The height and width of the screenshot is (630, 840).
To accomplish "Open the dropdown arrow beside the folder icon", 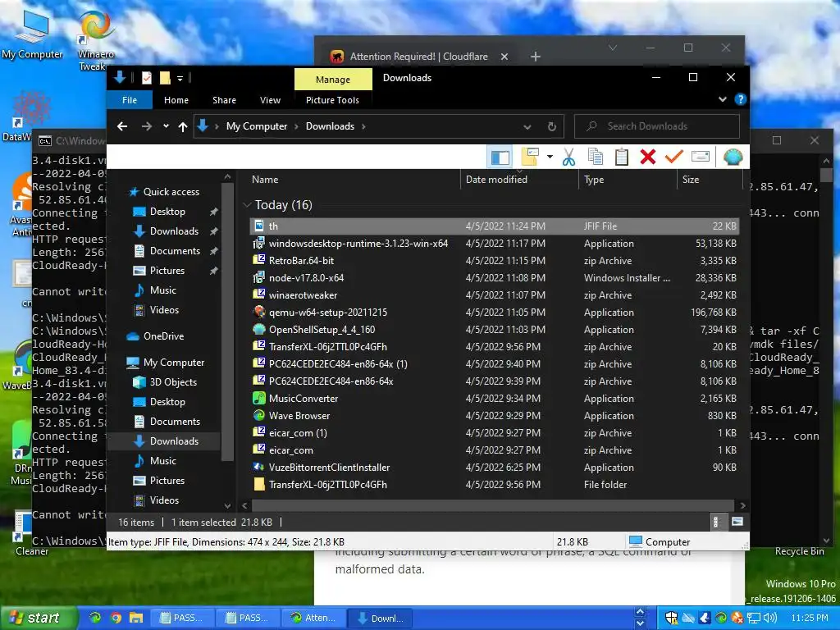I will 550,157.
